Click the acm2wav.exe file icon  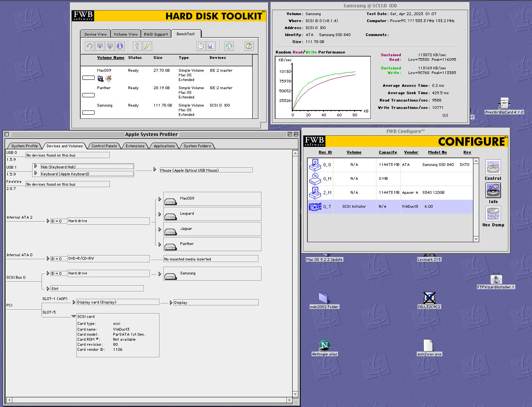[x=428, y=345]
